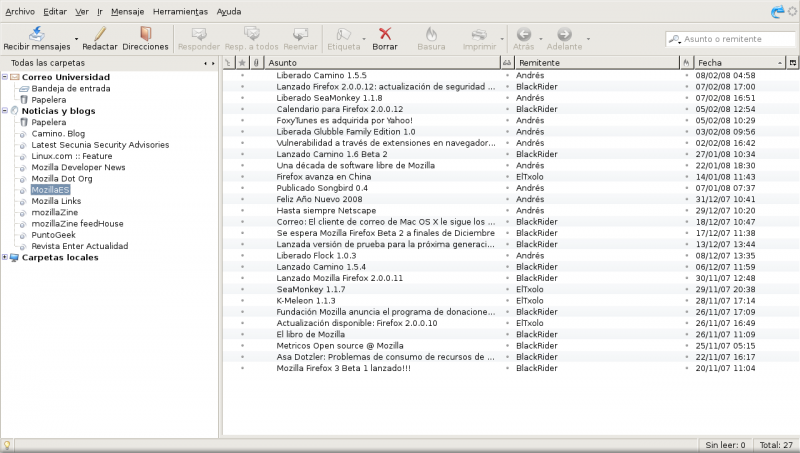
Task: Switch to previous folder view arrow
Action: [205, 63]
